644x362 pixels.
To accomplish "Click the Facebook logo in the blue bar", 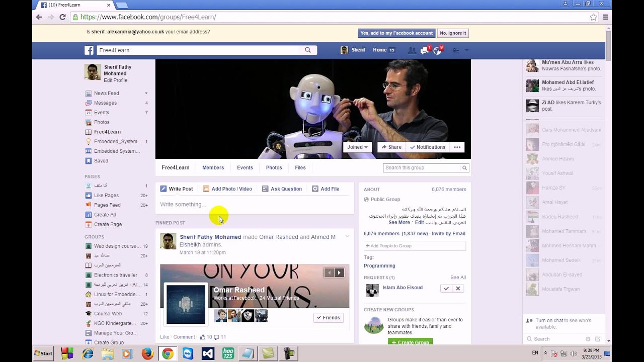I will (89, 50).
